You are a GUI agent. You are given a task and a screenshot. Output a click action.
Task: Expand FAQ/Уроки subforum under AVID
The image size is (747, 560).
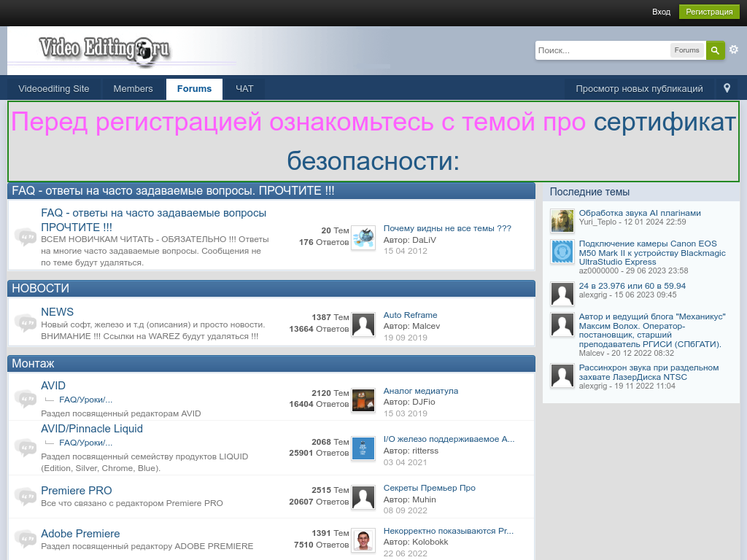tap(85, 400)
